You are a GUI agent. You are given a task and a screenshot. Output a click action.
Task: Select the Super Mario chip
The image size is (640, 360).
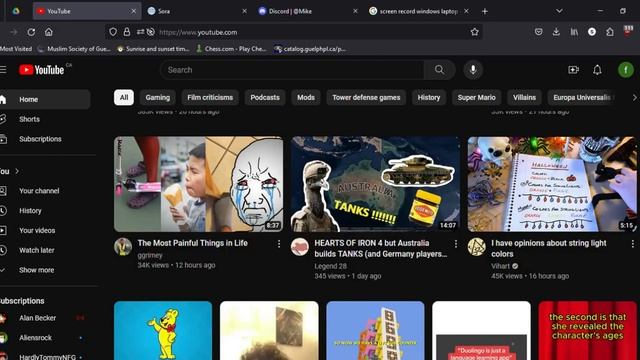(476, 98)
